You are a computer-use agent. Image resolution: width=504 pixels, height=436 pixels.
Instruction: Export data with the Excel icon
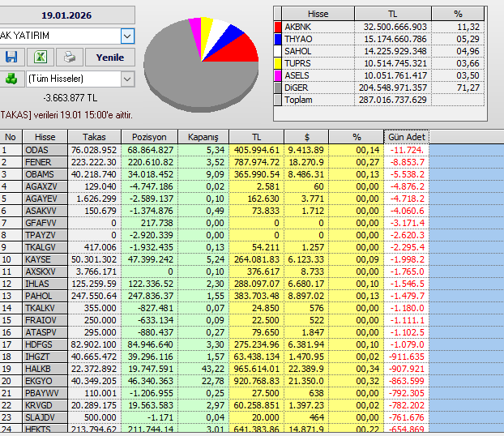pyautogui.click(x=41, y=57)
